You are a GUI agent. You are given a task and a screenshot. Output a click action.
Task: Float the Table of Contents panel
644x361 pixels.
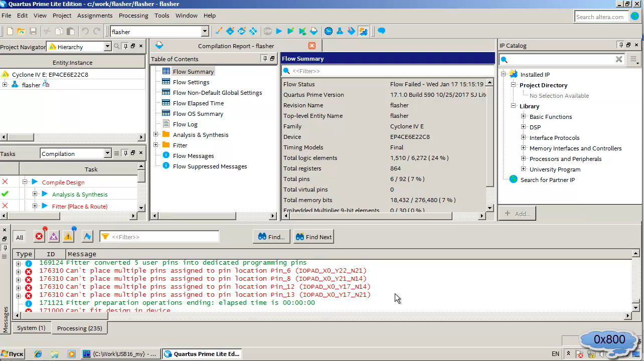pos(272,59)
